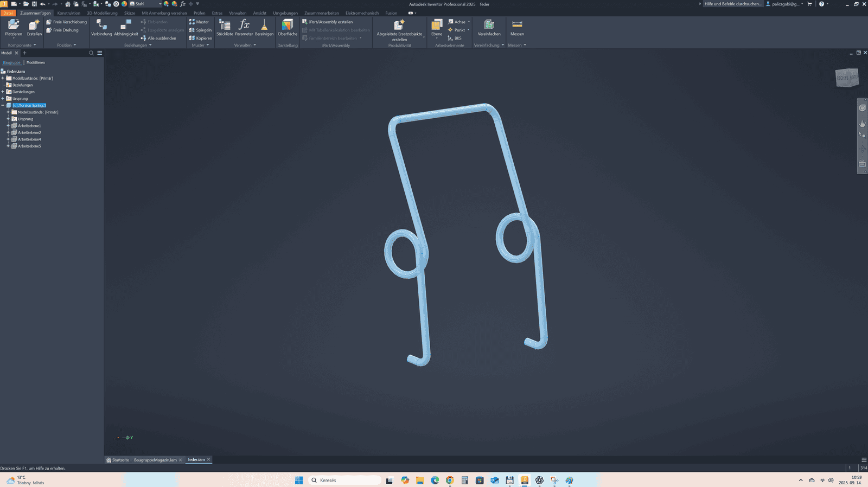
Task: Click the Spiegeln mirror tool
Action: (x=200, y=30)
